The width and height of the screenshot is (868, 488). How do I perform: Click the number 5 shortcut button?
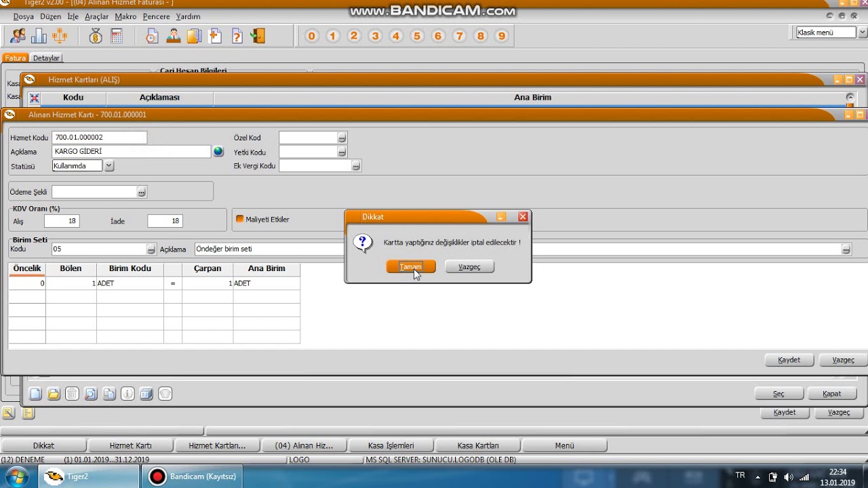point(417,36)
